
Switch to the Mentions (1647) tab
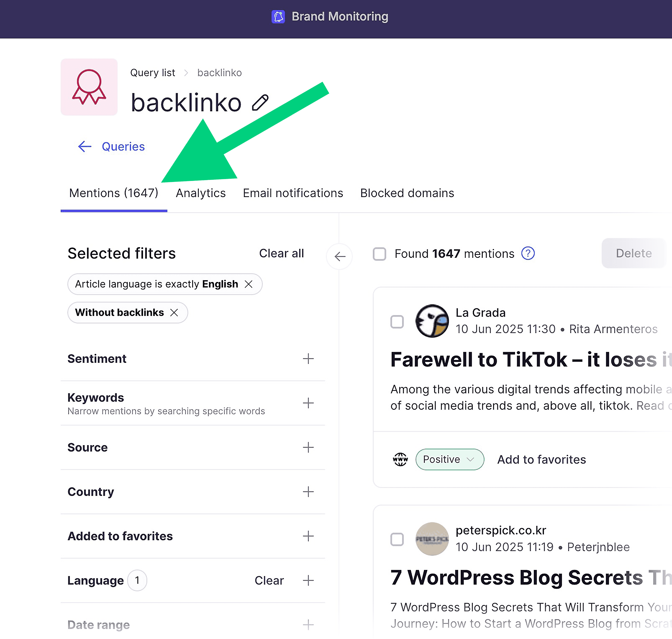(114, 193)
